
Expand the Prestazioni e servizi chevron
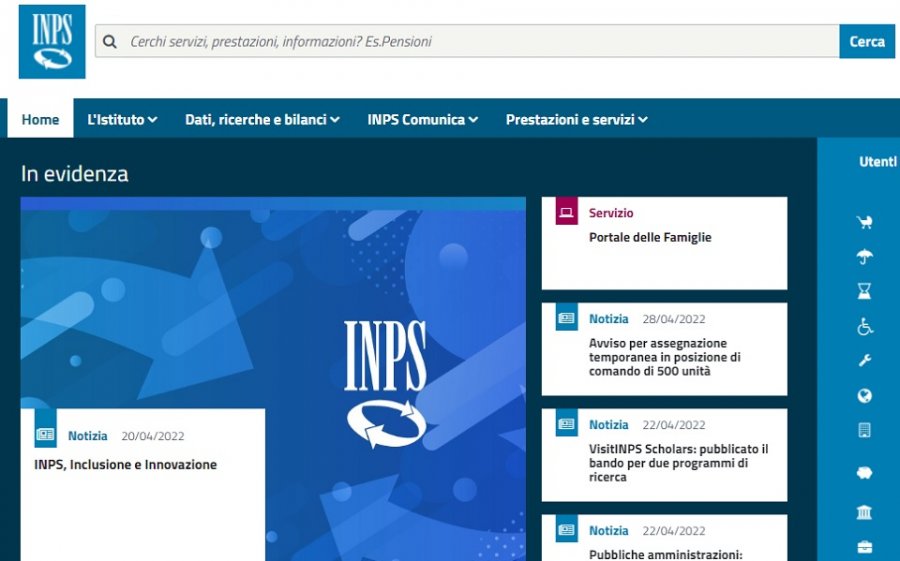[x=643, y=119]
